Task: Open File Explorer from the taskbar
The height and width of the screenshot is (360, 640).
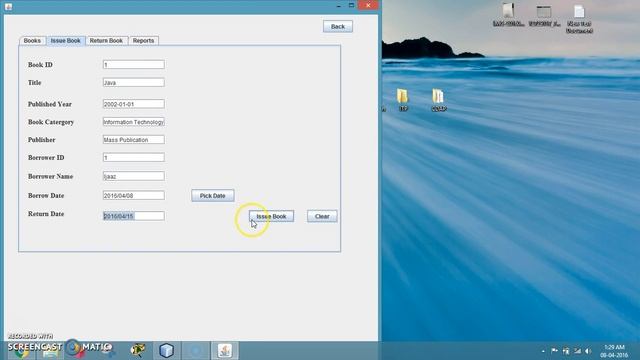Action: (x=50, y=351)
